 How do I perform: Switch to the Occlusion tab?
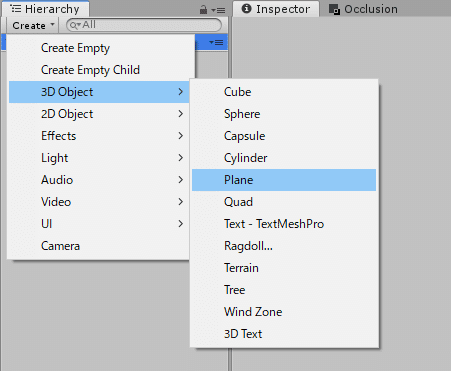(x=363, y=9)
